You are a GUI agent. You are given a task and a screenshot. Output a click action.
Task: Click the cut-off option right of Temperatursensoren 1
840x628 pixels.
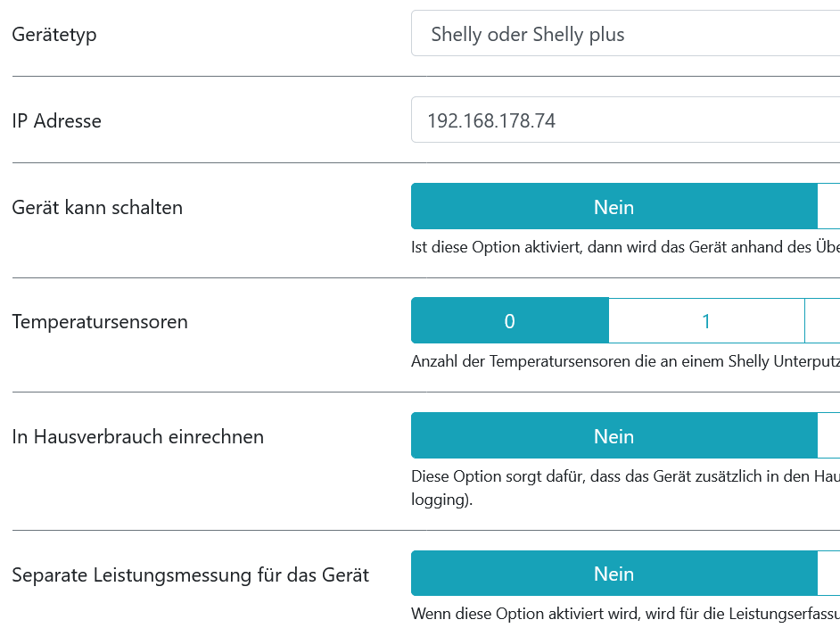(823, 321)
